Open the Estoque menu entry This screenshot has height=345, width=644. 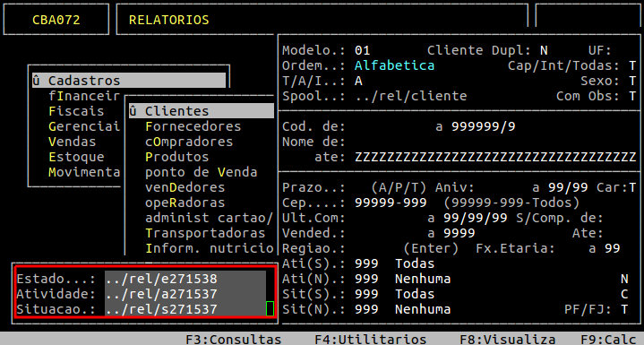76,157
